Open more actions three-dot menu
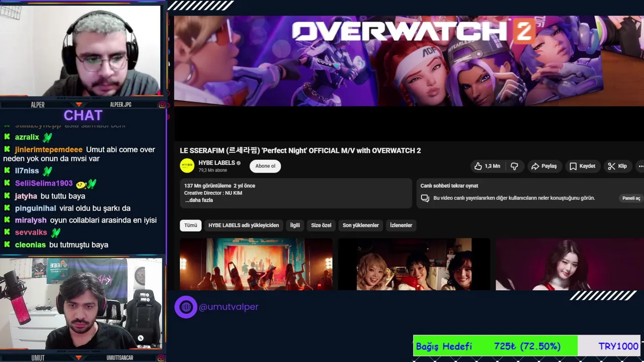This screenshot has width=644, height=362. (x=640, y=166)
